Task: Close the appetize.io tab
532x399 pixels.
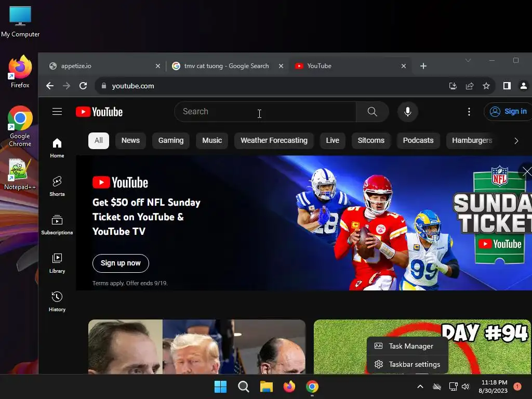Action: pyautogui.click(x=158, y=66)
